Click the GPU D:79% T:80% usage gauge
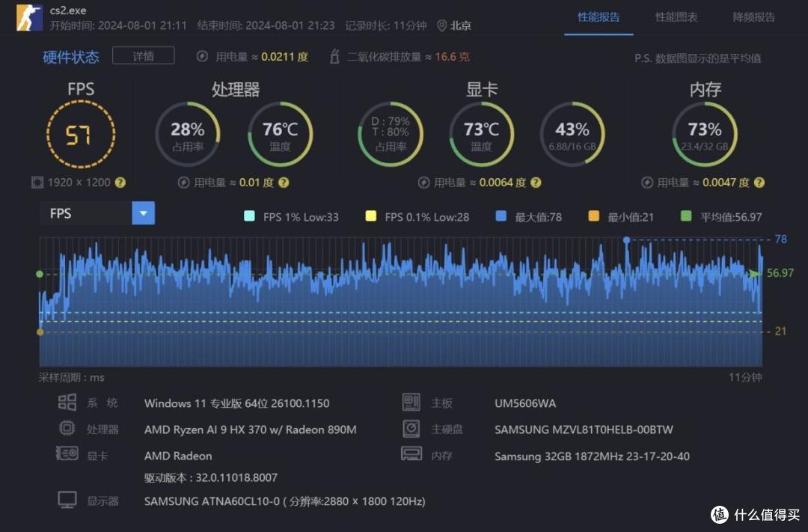 pos(391,135)
